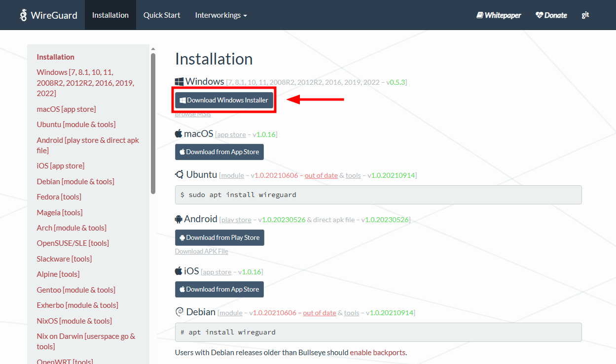Open the enable backports link
Screen dimensions: 616x364
click(x=377, y=353)
